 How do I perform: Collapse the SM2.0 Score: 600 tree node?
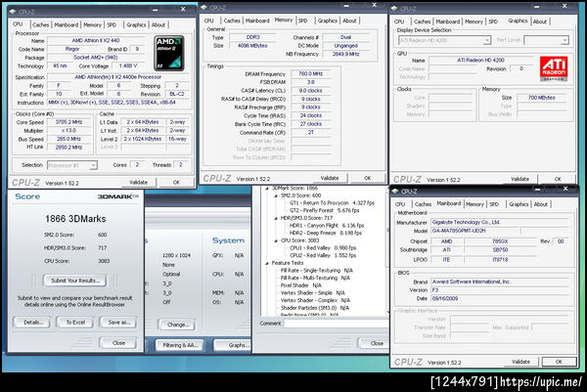coord(276,196)
